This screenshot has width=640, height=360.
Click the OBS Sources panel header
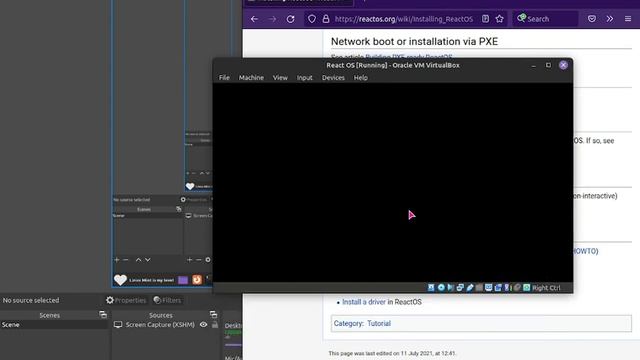[x=161, y=315]
